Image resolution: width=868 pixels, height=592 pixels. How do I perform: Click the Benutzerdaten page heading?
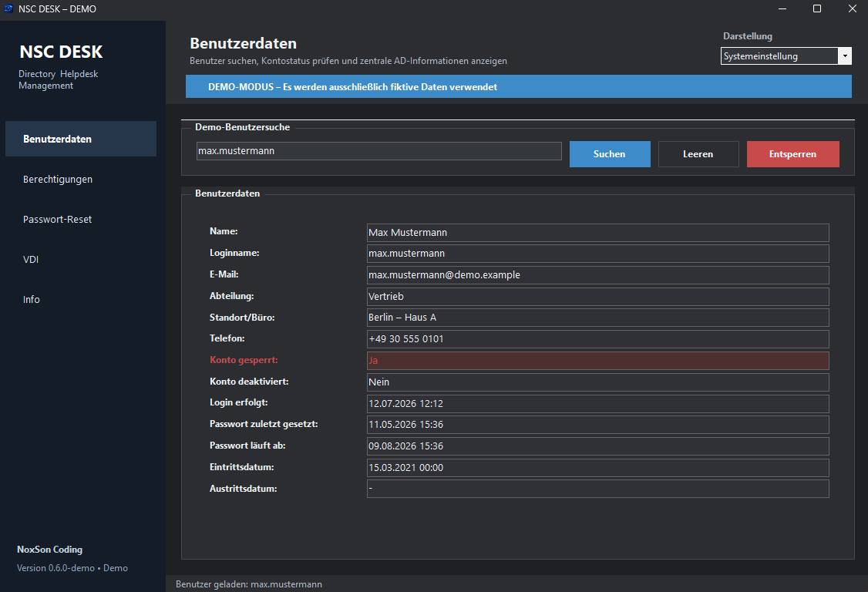tap(243, 43)
